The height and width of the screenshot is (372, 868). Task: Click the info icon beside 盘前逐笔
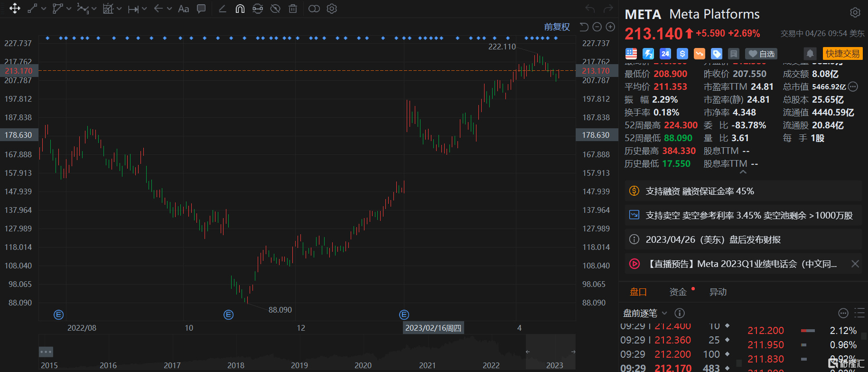680,313
